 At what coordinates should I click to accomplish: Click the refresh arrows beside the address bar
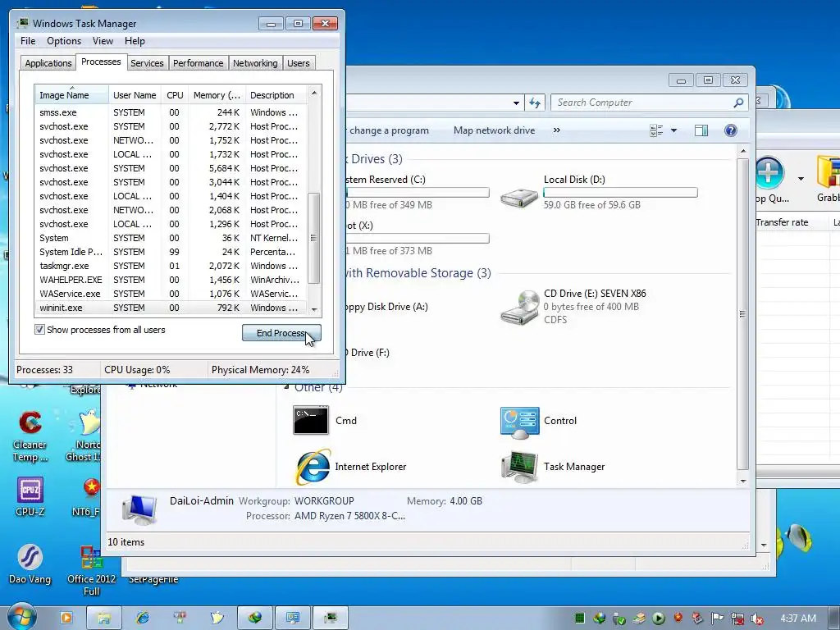(x=535, y=103)
